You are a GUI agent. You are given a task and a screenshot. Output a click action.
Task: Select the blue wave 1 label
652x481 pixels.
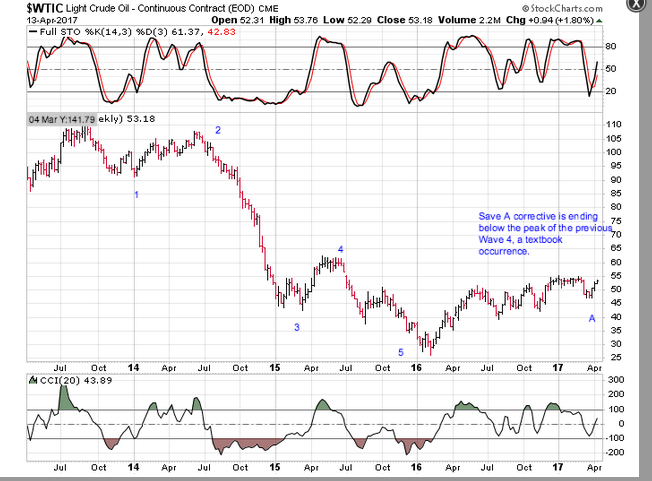pos(137,195)
